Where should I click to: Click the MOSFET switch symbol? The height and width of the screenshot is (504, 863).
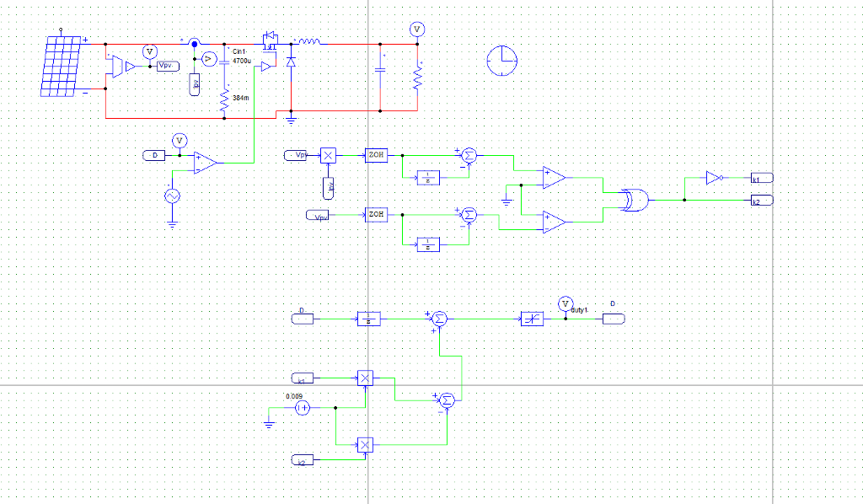pyautogui.click(x=270, y=40)
